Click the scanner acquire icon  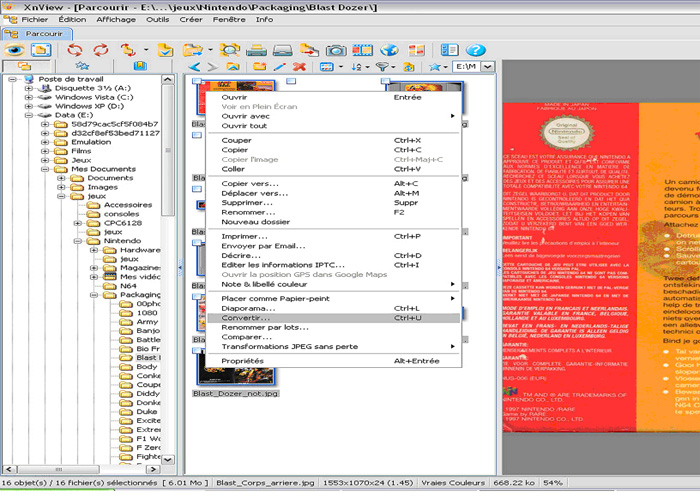coord(283,50)
